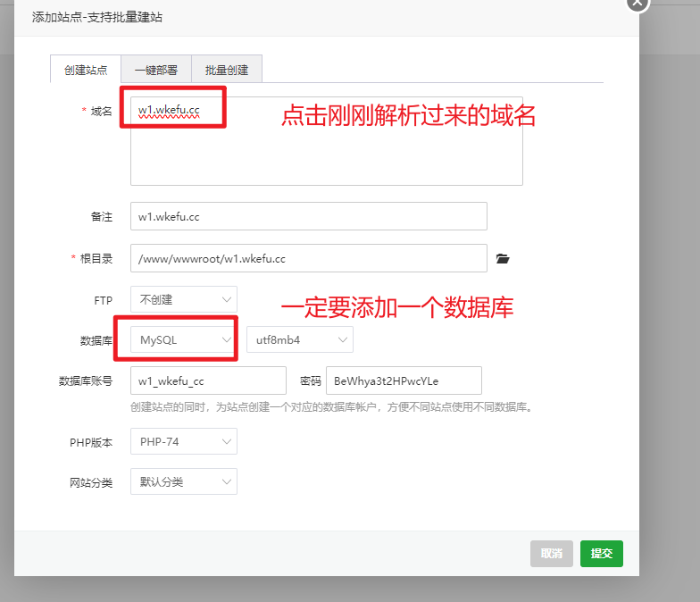Focus the 数据库账号 input with w1_wkefu_cc

tap(208, 380)
